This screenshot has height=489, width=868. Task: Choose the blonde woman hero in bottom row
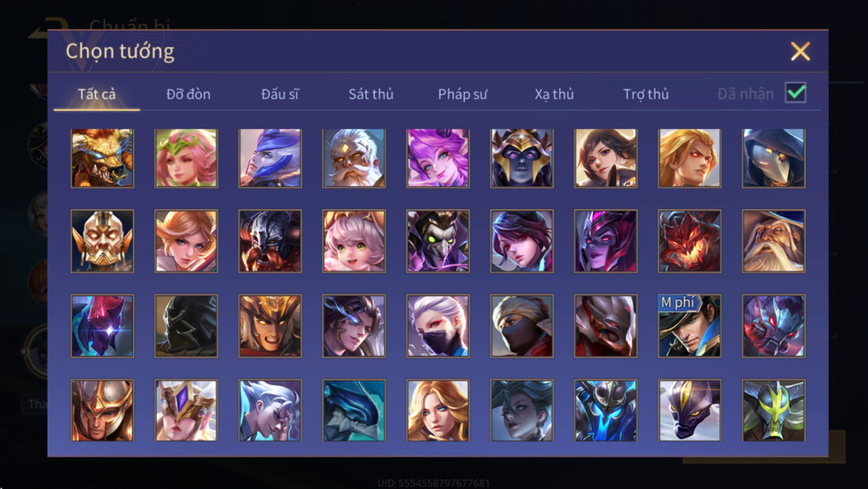(x=438, y=410)
